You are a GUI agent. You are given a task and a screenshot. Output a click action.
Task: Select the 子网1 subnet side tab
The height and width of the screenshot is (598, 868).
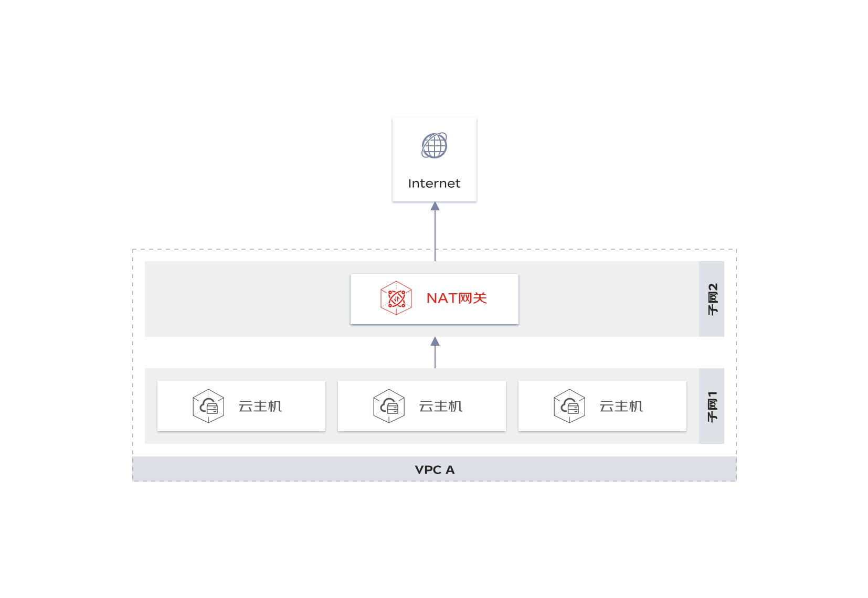(x=712, y=406)
